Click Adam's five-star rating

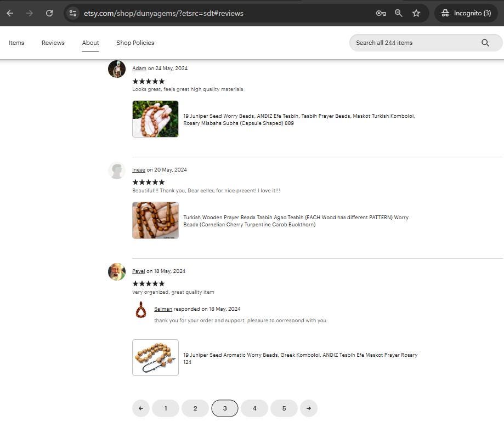tap(149, 81)
